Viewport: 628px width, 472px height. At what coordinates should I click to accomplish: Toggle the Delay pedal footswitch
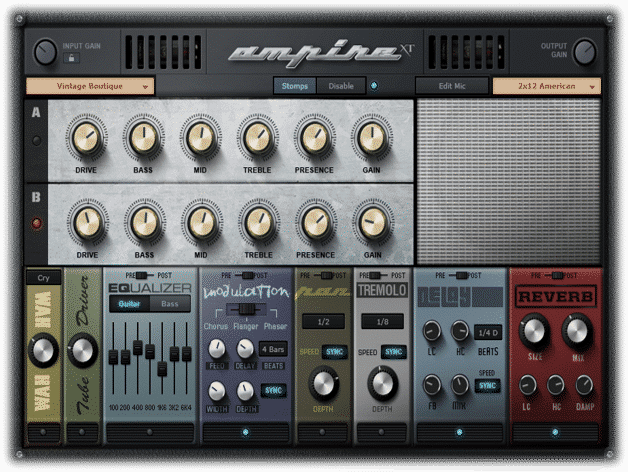click(x=459, y=433)
